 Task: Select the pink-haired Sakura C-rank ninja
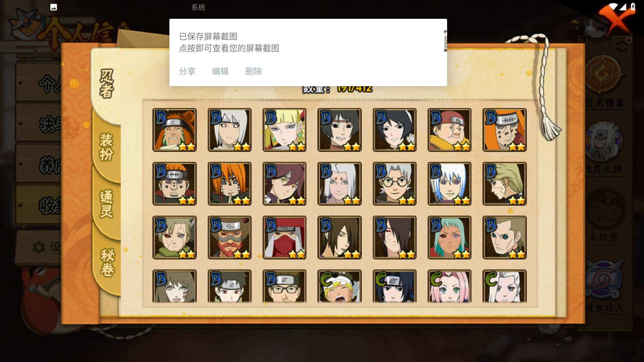[x=449, y=287]
